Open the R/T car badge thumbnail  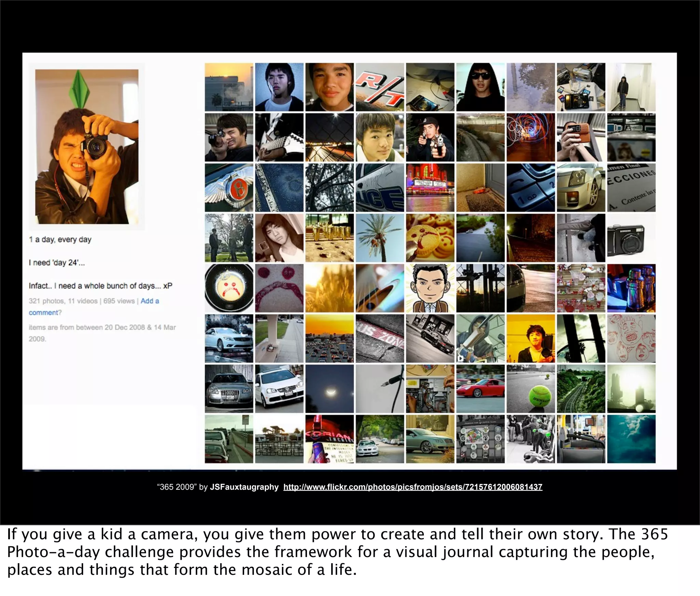click(380, 87)
